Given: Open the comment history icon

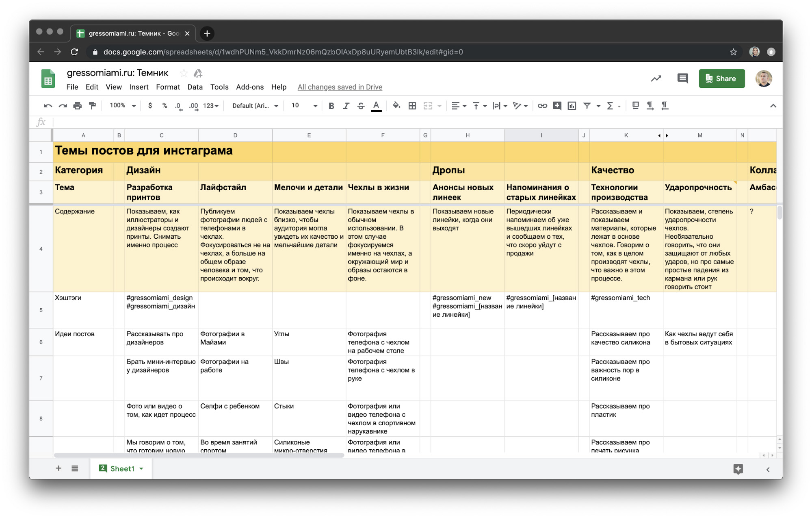Looking at the screenshot, I should click(683, 78).
